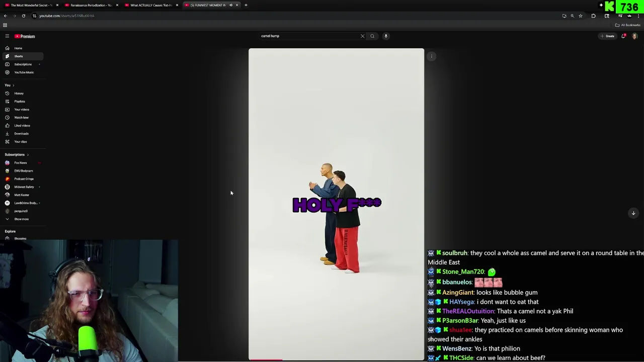Switch to 'The Most Wonderful Secret' tab

31,5
